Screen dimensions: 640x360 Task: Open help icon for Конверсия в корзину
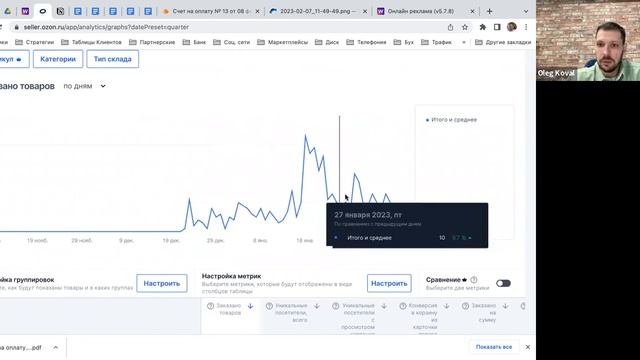[x=403, y=306]
